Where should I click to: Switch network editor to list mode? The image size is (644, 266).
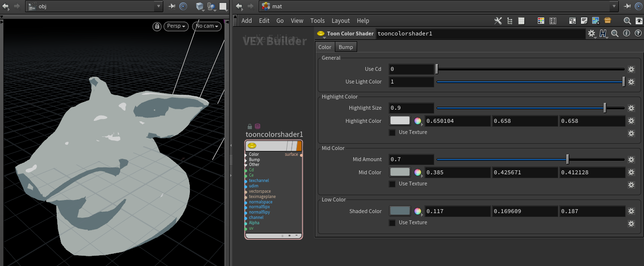coord(521,21)
